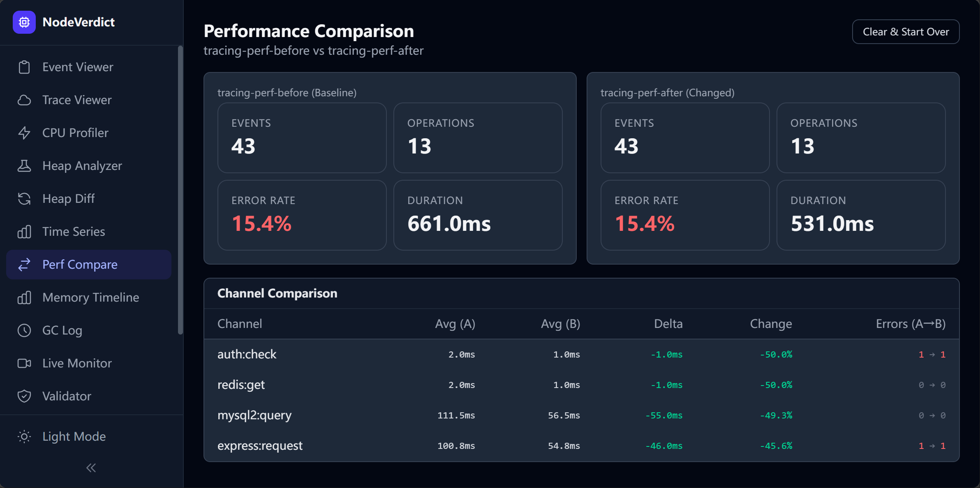Click the Time Series bar chart icon
980x488 pixels.
pyautogui.click(x=24, y=232)
